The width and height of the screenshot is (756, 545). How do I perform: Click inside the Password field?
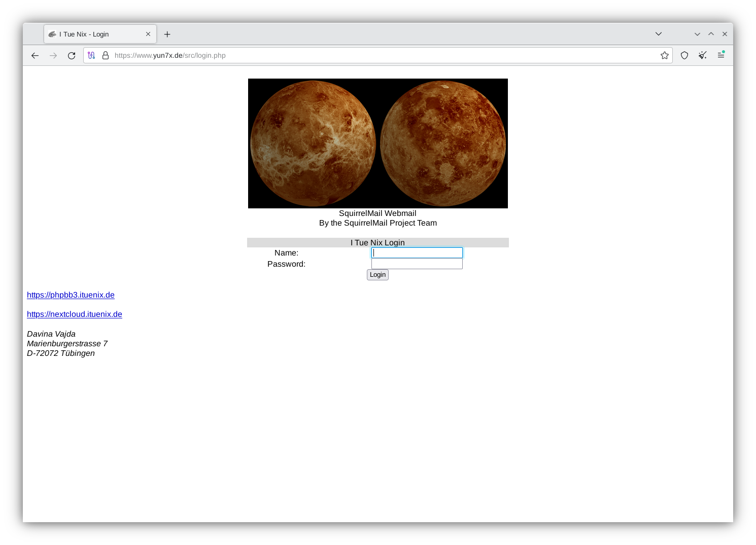(416, 264)
